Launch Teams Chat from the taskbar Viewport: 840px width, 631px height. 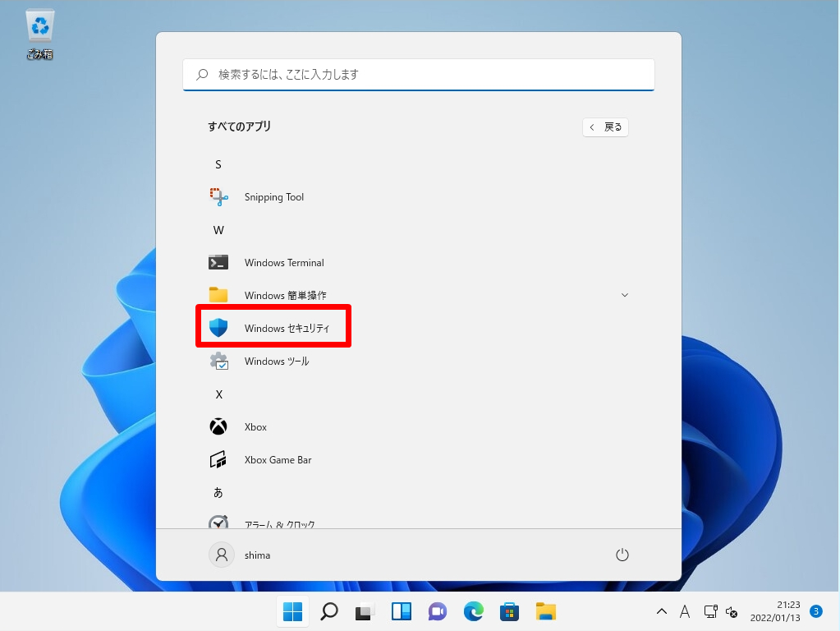coord(437,612)
